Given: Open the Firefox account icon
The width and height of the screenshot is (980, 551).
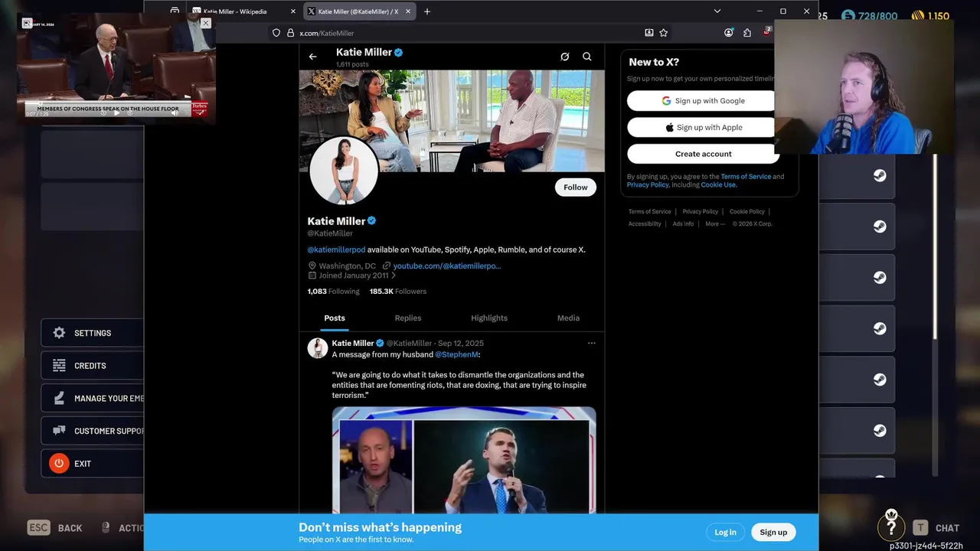Looking at the screenshot, I should [729, 33].
